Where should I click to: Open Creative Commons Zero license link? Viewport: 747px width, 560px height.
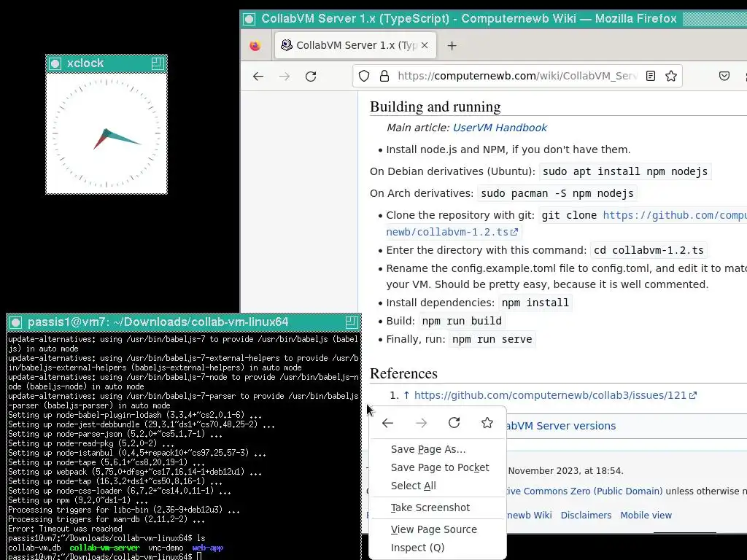click(x=584, y=491)
